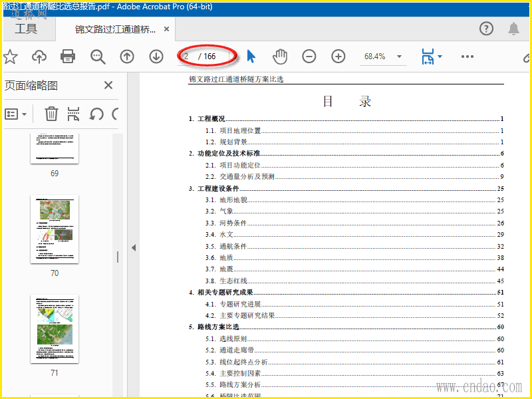Screen dimensions: 532x399
Task: Open contents entry 2. 功能定位及技术标准
Action: coord(346,154)
